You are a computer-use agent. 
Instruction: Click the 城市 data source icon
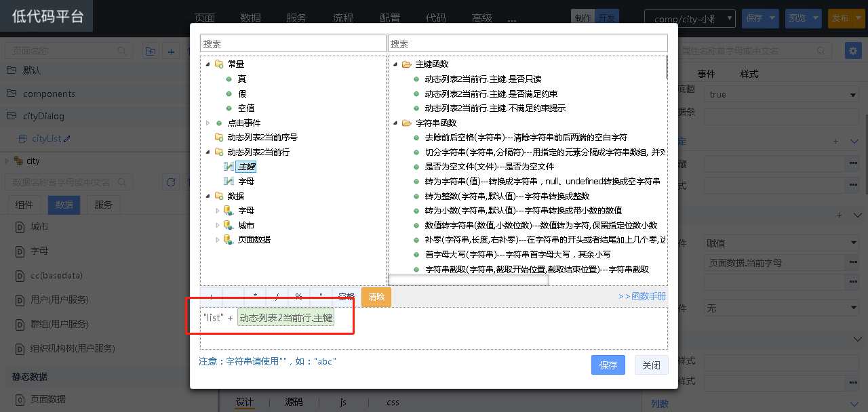click(229, 226)
